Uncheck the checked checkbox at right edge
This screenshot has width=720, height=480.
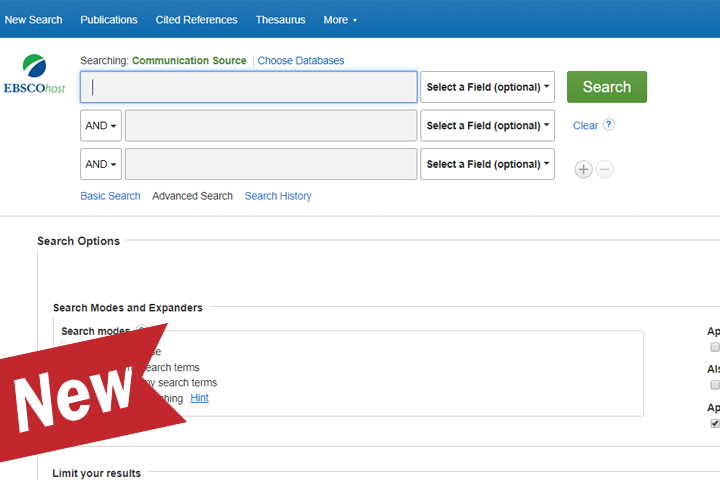coord(714,423)
